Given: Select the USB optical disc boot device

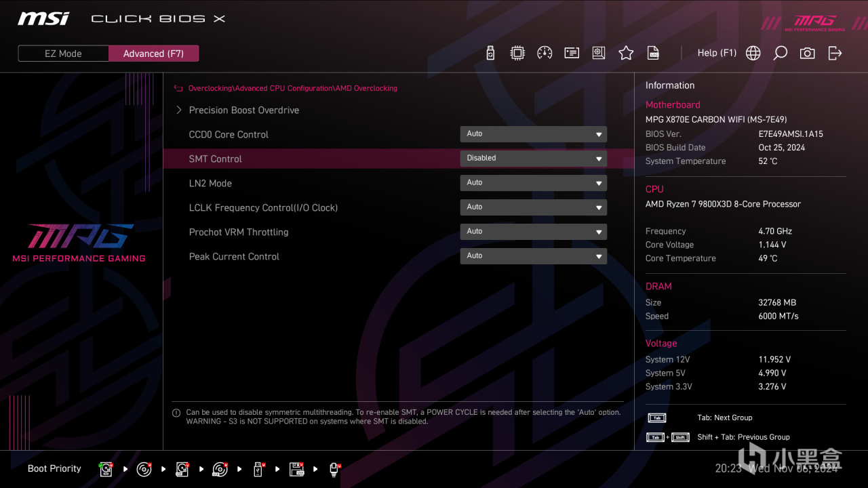Looking at the screenshot, I should pos(220,469).
